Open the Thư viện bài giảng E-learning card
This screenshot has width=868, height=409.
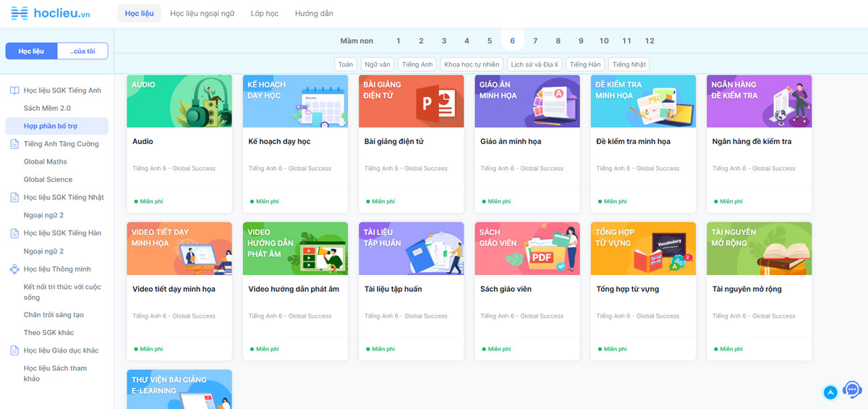click(179, 389)
